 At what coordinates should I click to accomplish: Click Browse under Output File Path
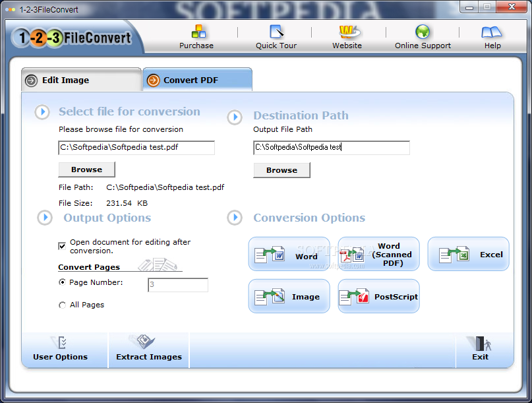282,170
